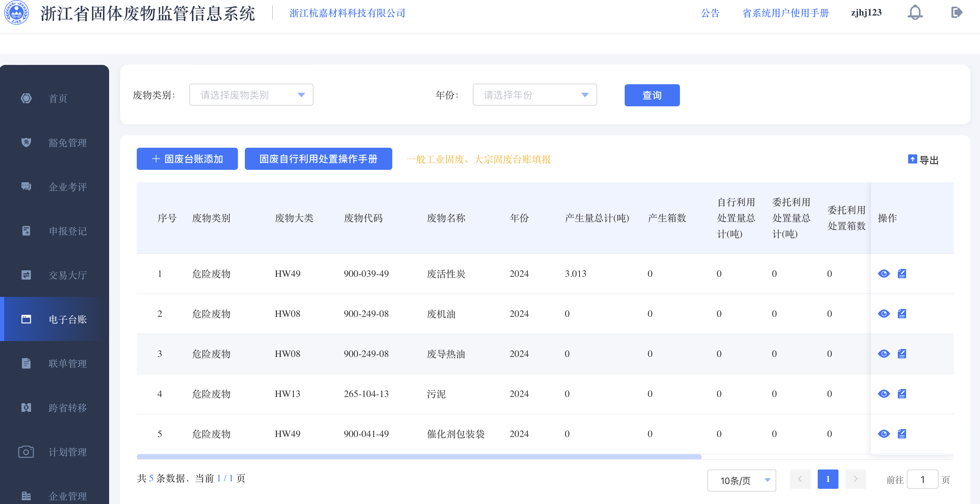This screenshot has height=504, width=980.
Task: View details of 催化剂包装袋 row
Action: point(884,434)
